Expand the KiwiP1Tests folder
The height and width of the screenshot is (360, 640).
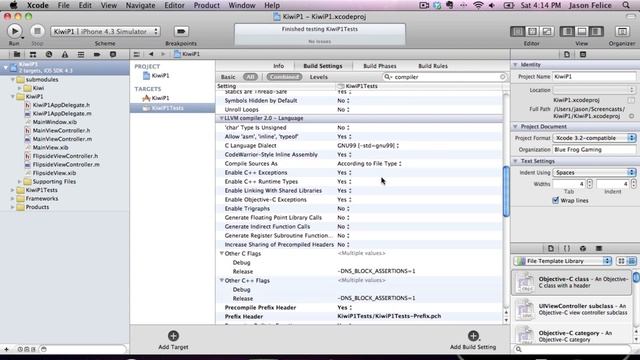[x=13, y=190]
